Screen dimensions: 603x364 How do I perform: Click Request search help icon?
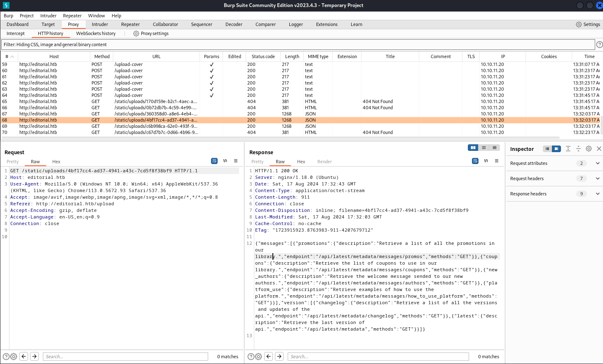[x=6, y=357]
